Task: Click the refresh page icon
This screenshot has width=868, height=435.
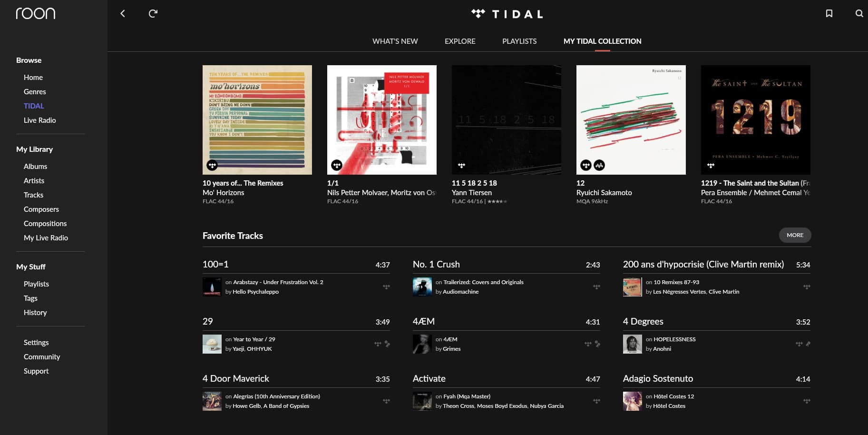Action: (x=153, y=13)
